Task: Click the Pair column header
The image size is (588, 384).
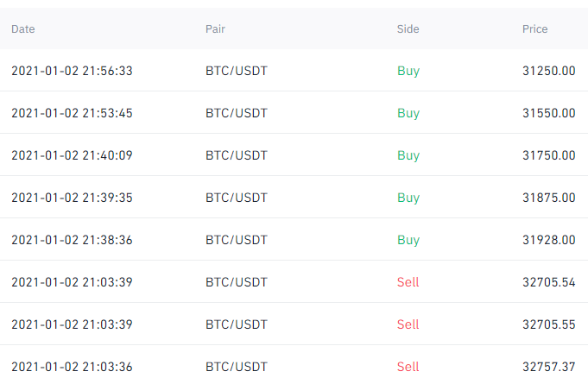Action: click(215, 29)
